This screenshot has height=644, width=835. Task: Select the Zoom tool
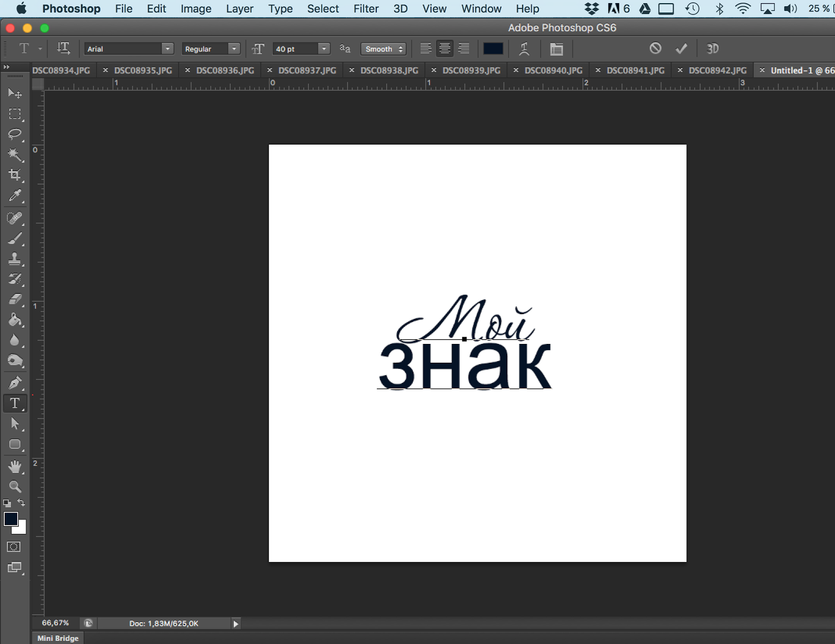point(15,486)
